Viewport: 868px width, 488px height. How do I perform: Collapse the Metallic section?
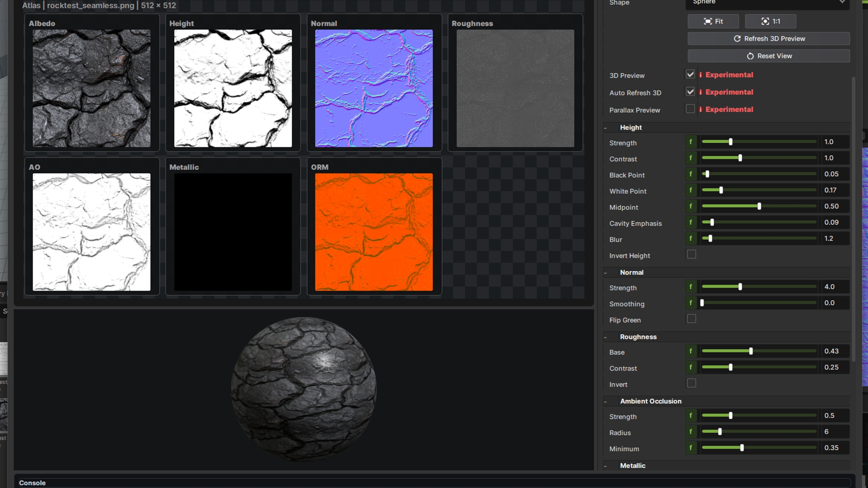click(605, 466)
